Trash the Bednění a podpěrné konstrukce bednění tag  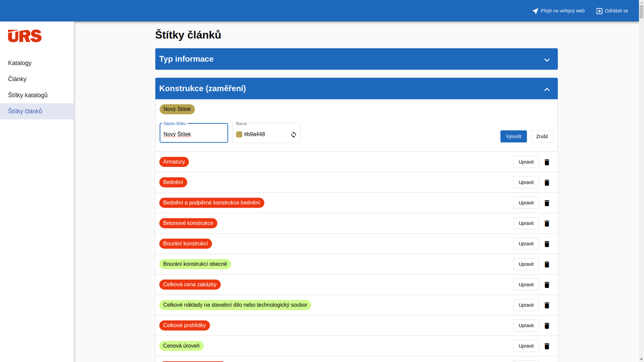547,203
